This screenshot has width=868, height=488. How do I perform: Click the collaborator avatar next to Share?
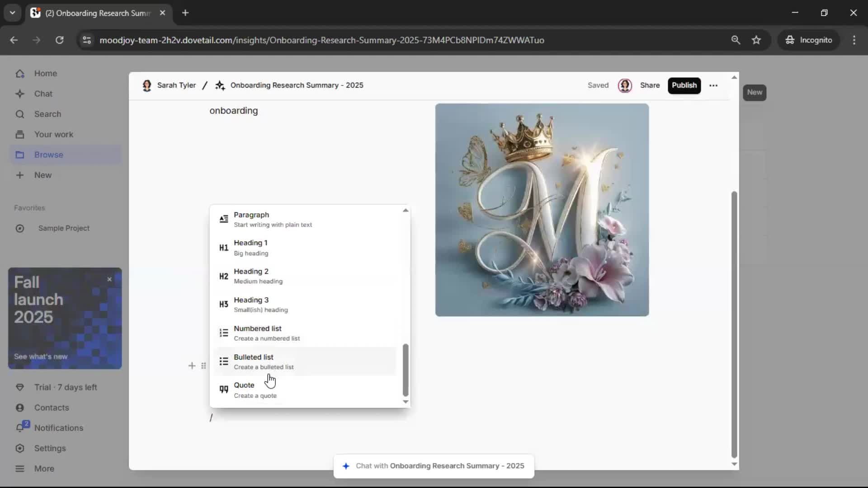click(x=625, y=85)
